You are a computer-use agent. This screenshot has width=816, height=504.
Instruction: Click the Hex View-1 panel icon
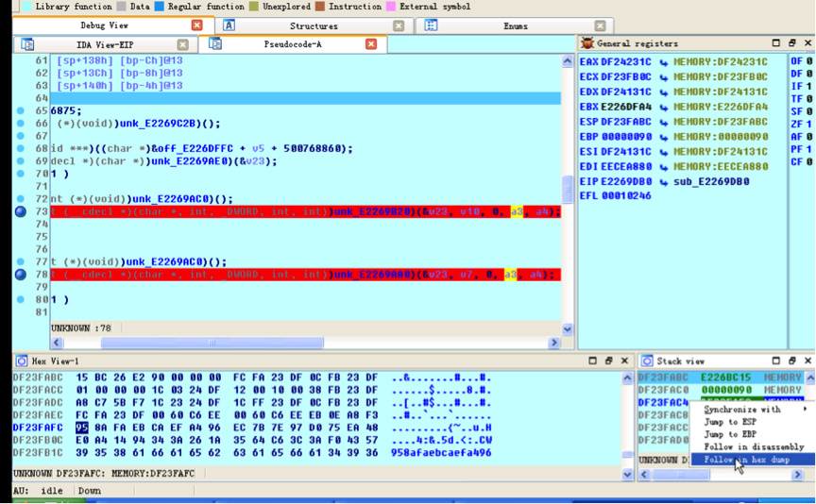22,361
